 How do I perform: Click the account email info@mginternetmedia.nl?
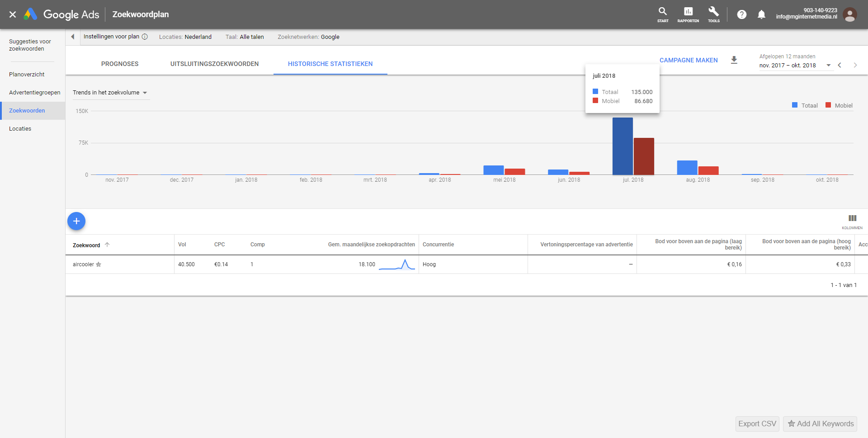click(x=807, y=17)
